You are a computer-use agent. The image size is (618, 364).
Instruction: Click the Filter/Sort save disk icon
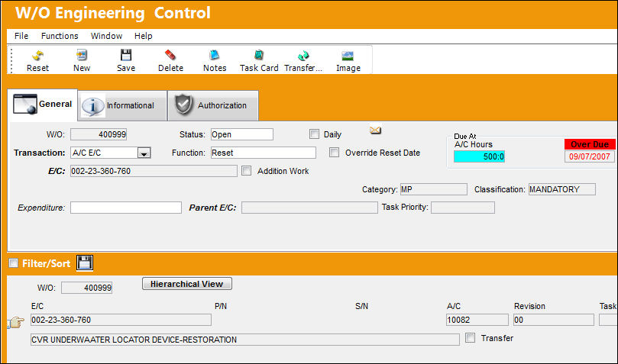coord(85,263)
